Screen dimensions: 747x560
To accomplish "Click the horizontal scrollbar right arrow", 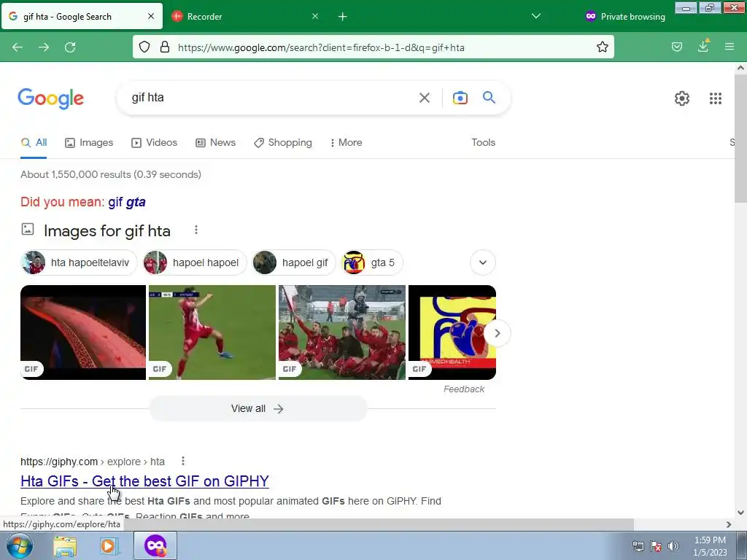I will pyautogui.click(x=729, y=524).
